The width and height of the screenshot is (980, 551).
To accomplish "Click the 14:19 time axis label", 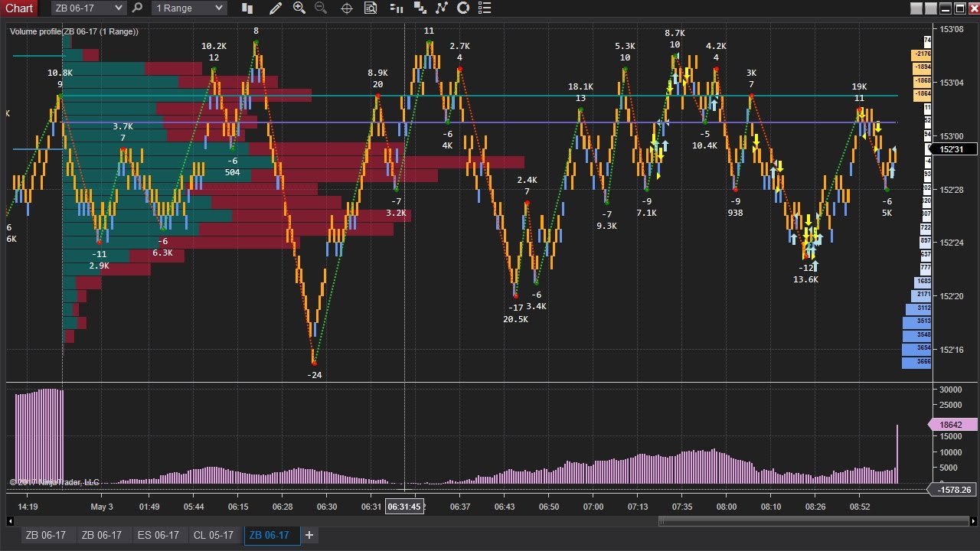I will [28, 507].
